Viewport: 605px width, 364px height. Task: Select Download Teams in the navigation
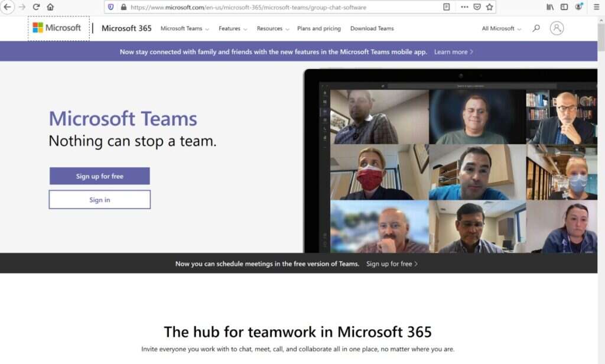click(x=372, y=28)
